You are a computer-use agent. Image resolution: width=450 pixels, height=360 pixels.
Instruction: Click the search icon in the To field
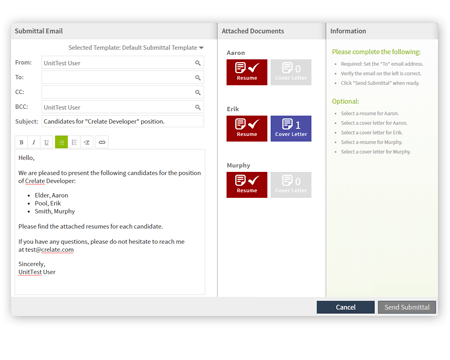click(198, 78)
